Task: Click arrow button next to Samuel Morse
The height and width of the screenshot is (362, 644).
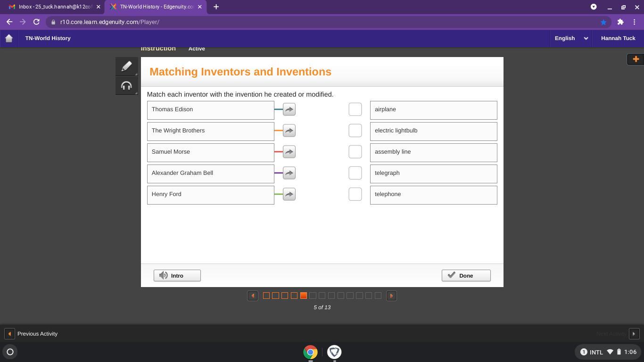Action: 289,152
